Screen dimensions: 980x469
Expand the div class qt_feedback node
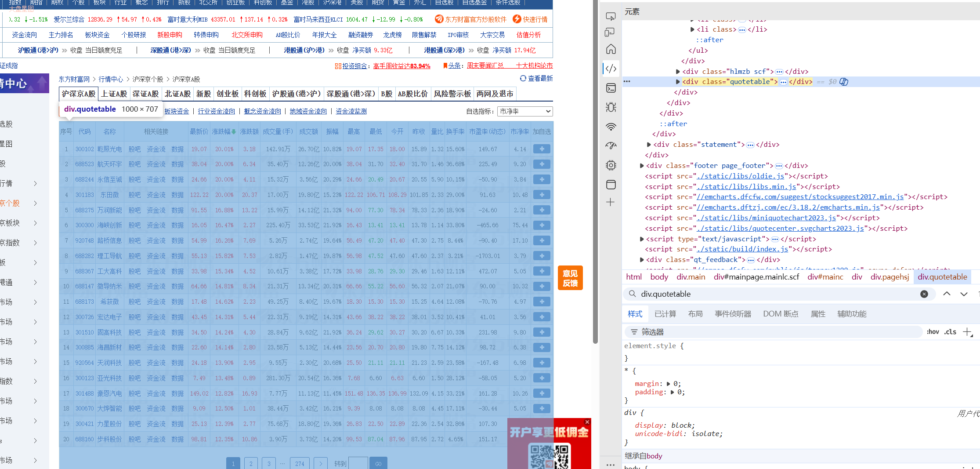(642, 260)
